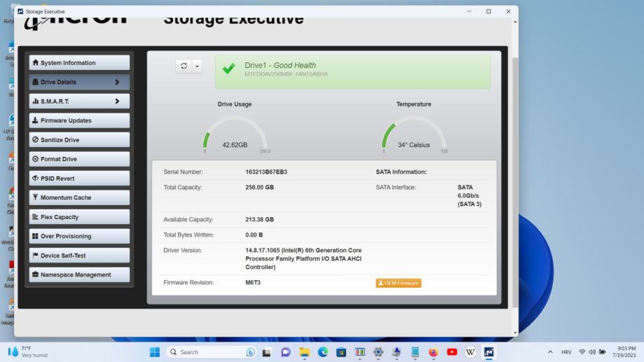Click the Firmware Revision value M6T3
Screen dimensions: 644x362
click(253, 282)
